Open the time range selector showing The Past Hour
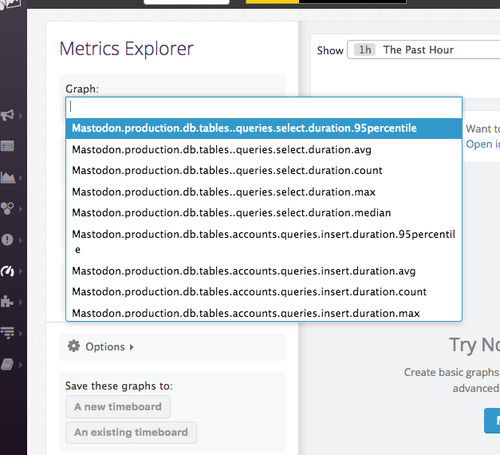This screenshot has width=500, height=455. coord(423,50)
